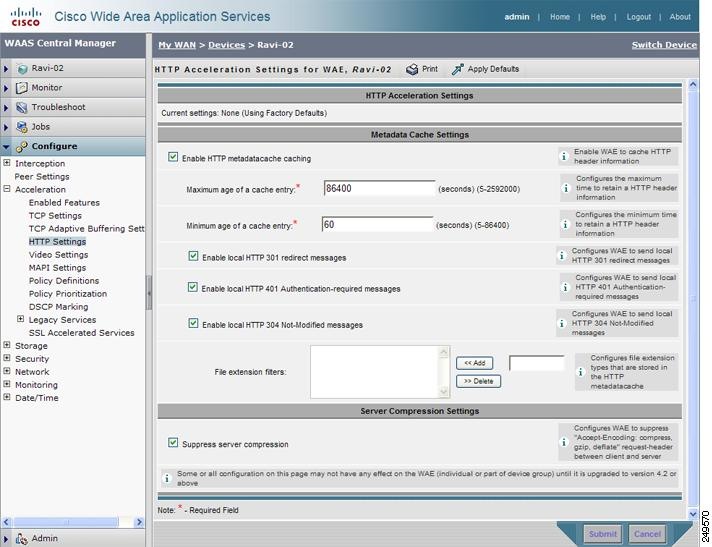Click info icon for metadatacache caching

click(564, 156)
